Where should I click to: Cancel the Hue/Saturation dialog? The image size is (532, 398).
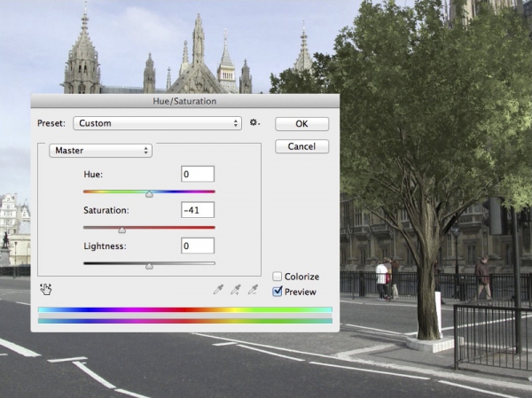click(x=301, y=146)
